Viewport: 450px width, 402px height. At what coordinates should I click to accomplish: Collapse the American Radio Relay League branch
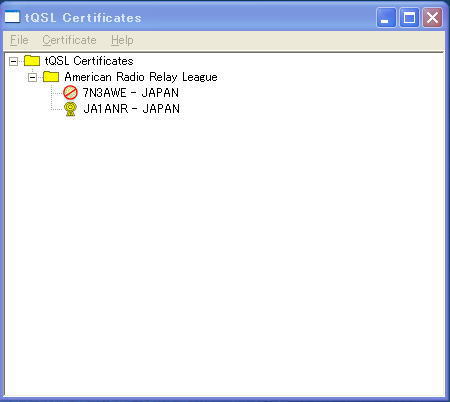coord(32,77)
